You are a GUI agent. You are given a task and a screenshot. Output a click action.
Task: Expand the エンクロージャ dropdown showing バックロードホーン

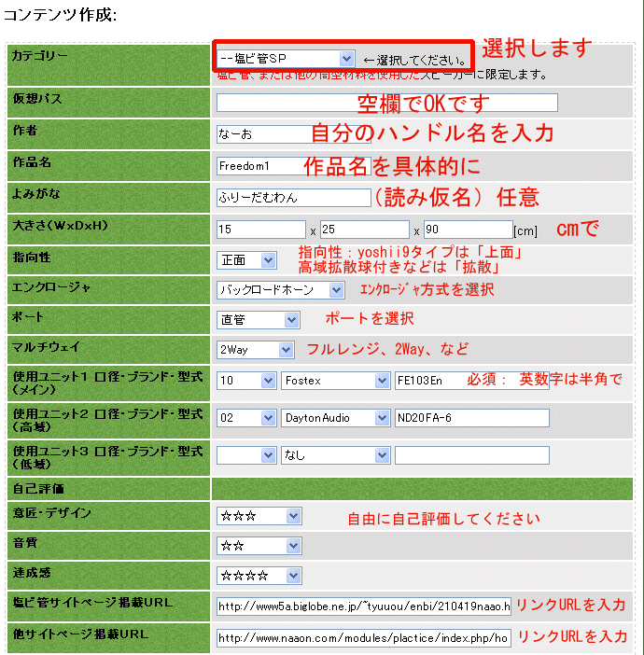point(280,290)
